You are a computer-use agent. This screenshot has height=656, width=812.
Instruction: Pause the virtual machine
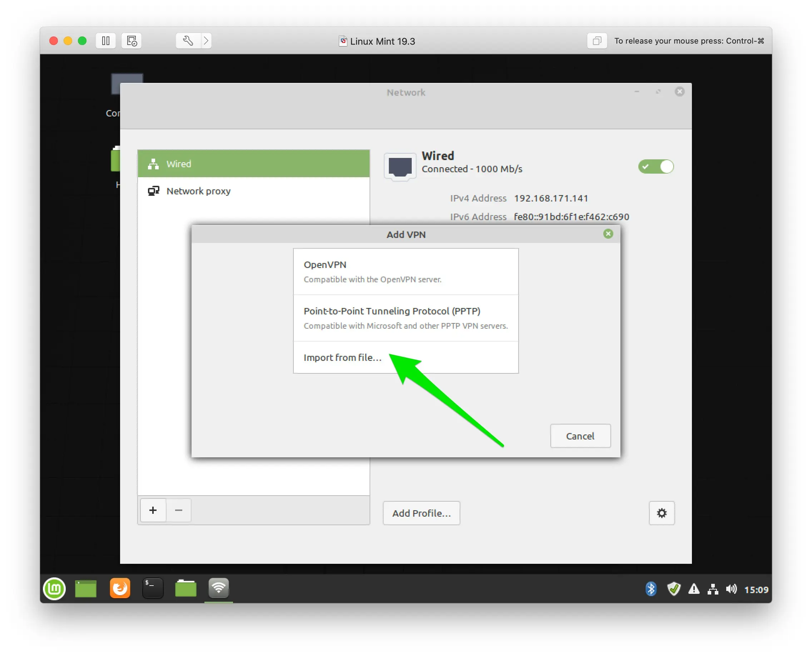pos(106,40)
